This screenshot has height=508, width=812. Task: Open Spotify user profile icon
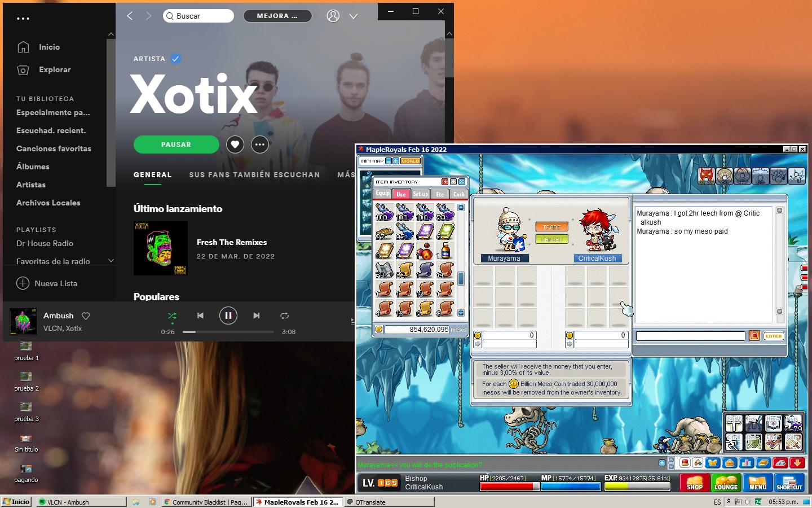point(333,16)
